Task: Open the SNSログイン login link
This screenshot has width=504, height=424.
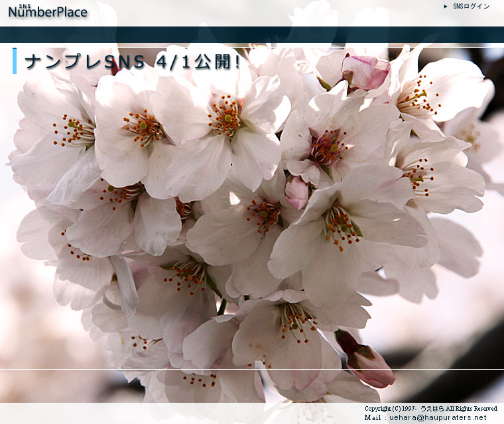Action: (471, 7)
